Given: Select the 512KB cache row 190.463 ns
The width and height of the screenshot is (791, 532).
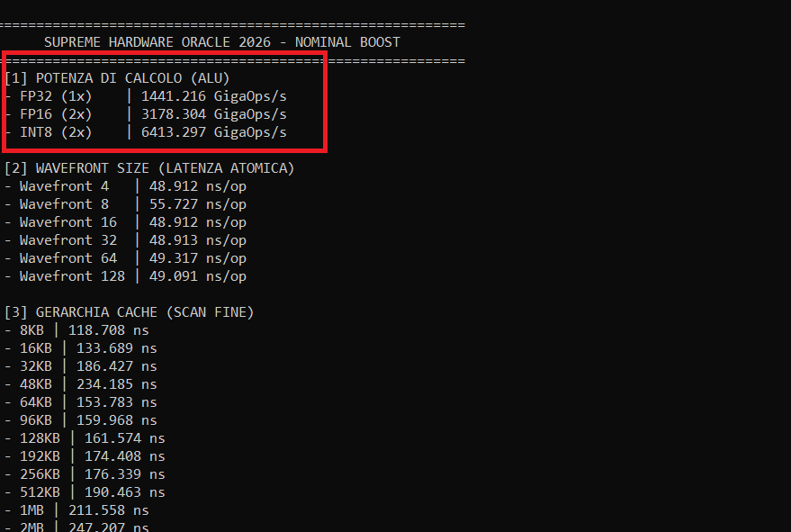Looking at the screenshot, I should coord(85,492).
